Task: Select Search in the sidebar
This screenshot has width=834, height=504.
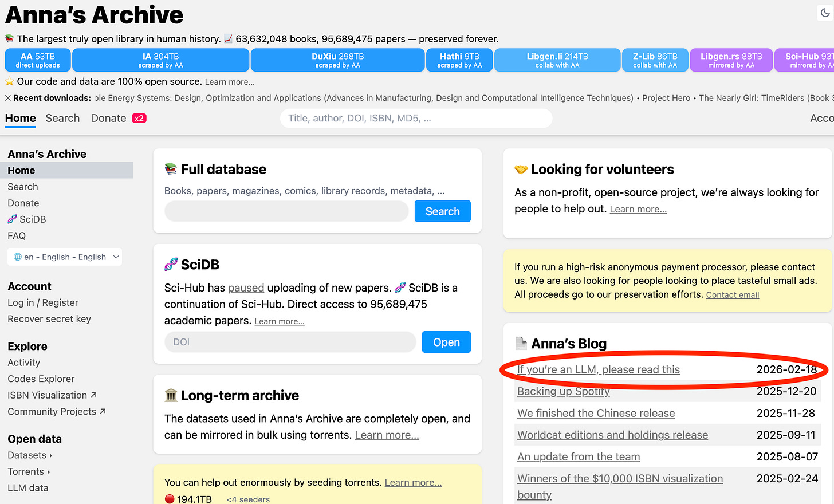Action: pyautogui.click(x=23, y=187)
